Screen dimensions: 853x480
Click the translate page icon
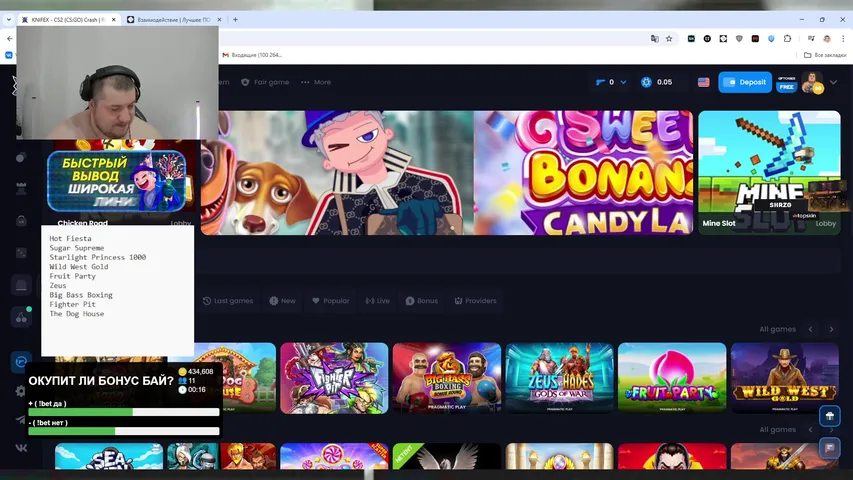point(654,39)
